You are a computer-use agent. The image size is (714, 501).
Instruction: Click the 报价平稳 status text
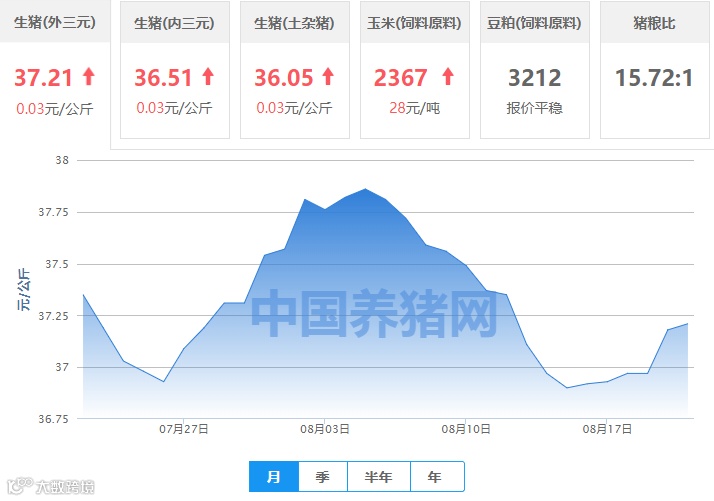(x=535, y=108)
